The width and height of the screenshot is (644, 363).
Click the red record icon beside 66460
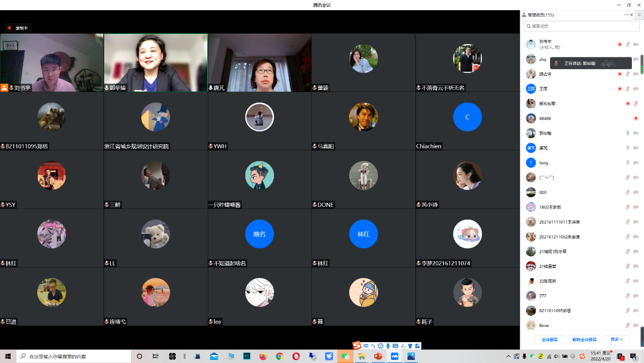coord(635,118)
